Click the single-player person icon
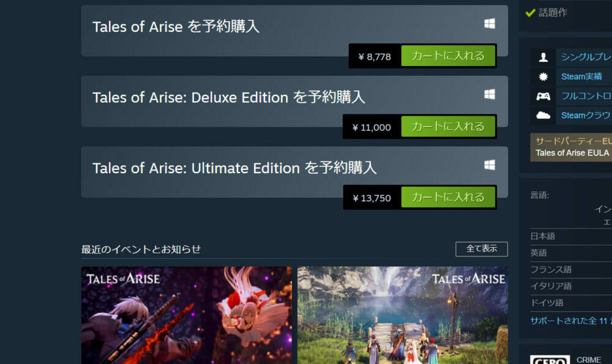The width and height of the screenshot is (612, 364). click(543, 58)
